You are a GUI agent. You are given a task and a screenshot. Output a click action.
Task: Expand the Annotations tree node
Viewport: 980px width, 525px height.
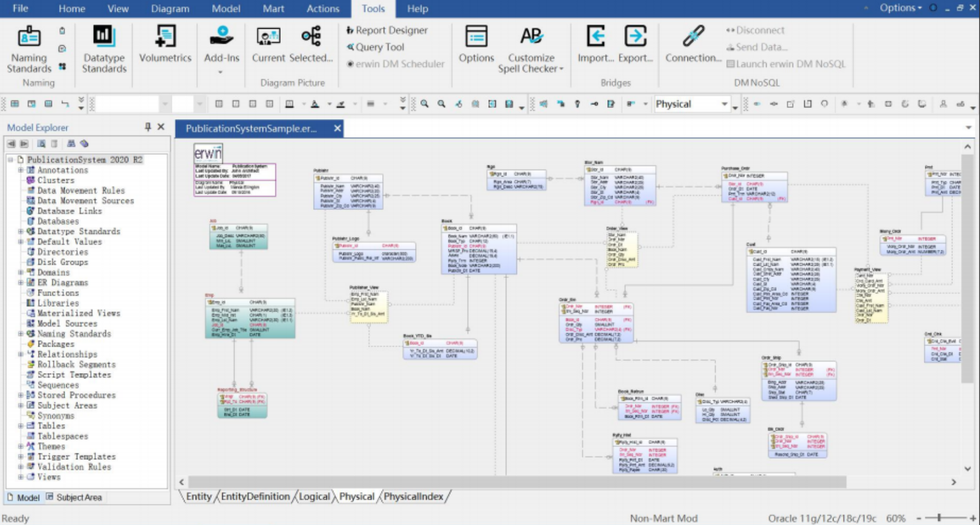[21, 170]
